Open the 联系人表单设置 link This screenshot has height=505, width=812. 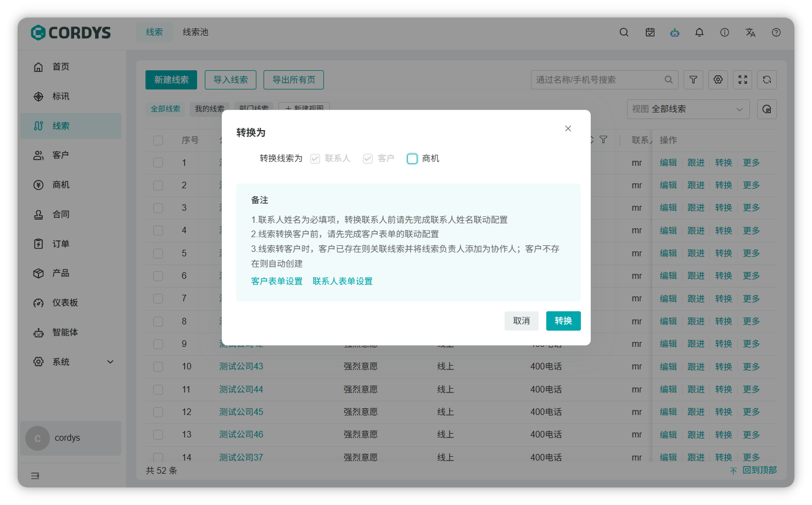coord(343,282)
